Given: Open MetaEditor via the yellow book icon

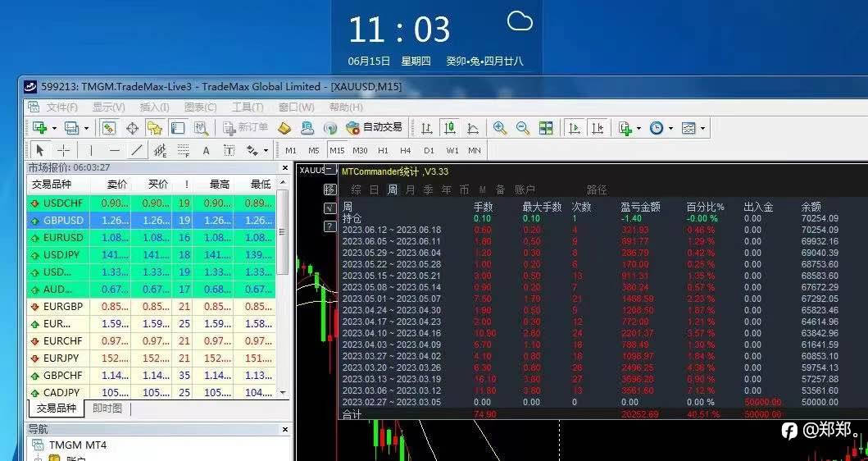Looking at the screenshot, I should click(x=284, y=128).
